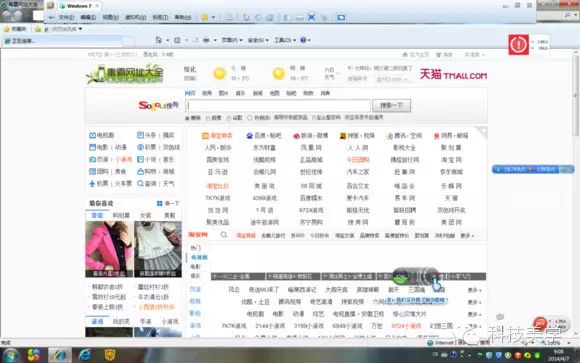Open the 苏宁易购 link
This screenshot has height=363, width=580.
pyautogui.click(x=311, y=222)
